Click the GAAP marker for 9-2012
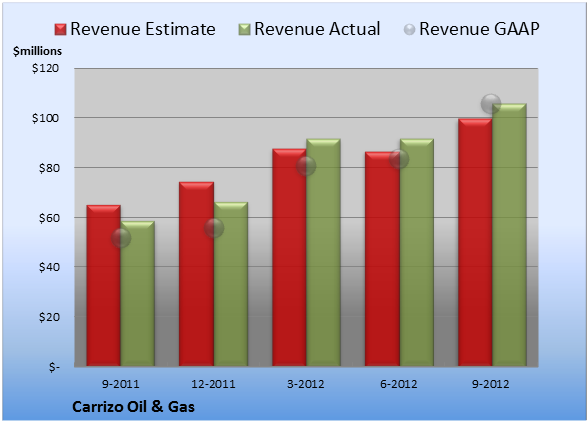This screenshot has width=588, height=422. tap(491, 104)
